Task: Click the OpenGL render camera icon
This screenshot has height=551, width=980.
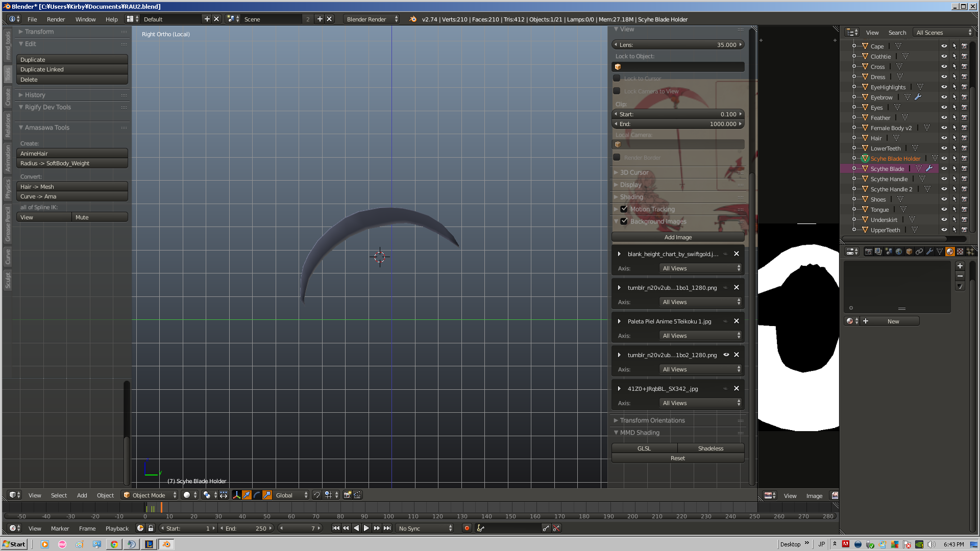Action: tap(348, 495)
